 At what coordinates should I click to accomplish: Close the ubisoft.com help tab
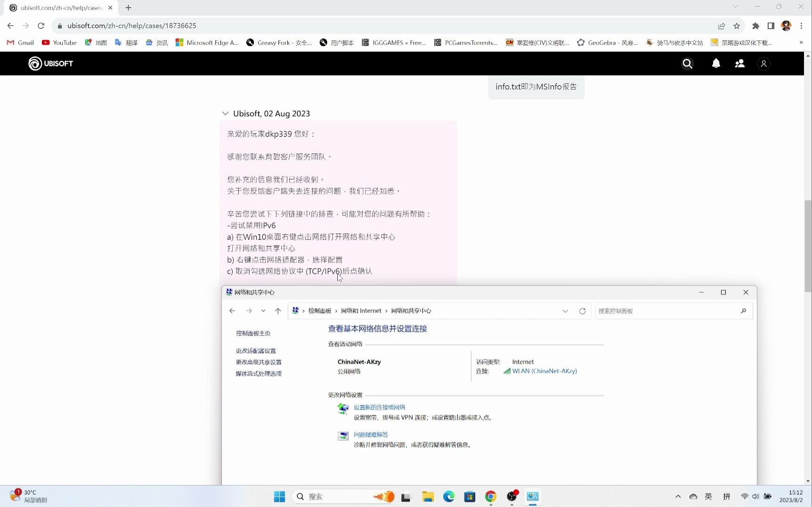tap(110, 8)
